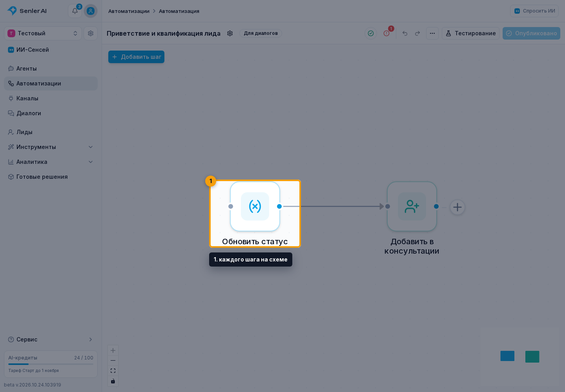Click the Добавить шаг button
565x392 pixels.
click(137, 57)
